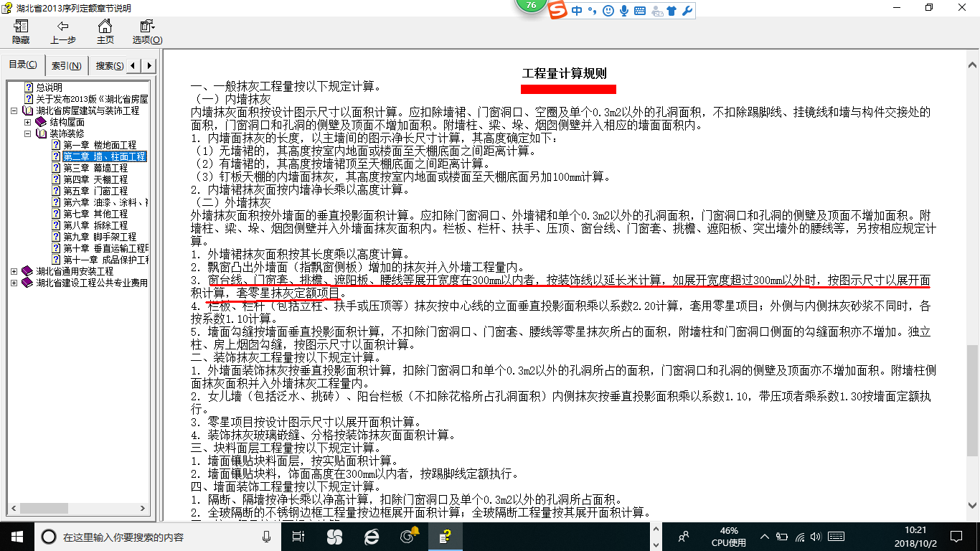Click the HTML Help taskbar button
The height and width of the screenshot is (551, 980).
(446, 536)
